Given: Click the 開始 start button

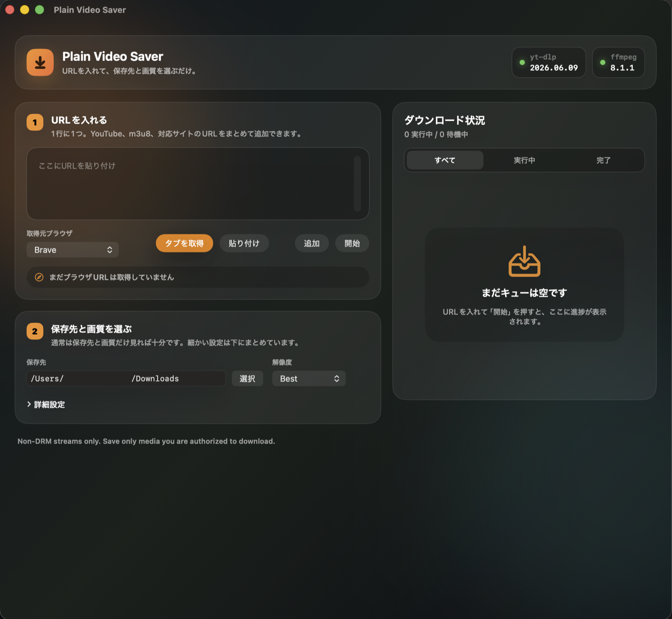Looking at the screenshot, I should click(352, 243).
